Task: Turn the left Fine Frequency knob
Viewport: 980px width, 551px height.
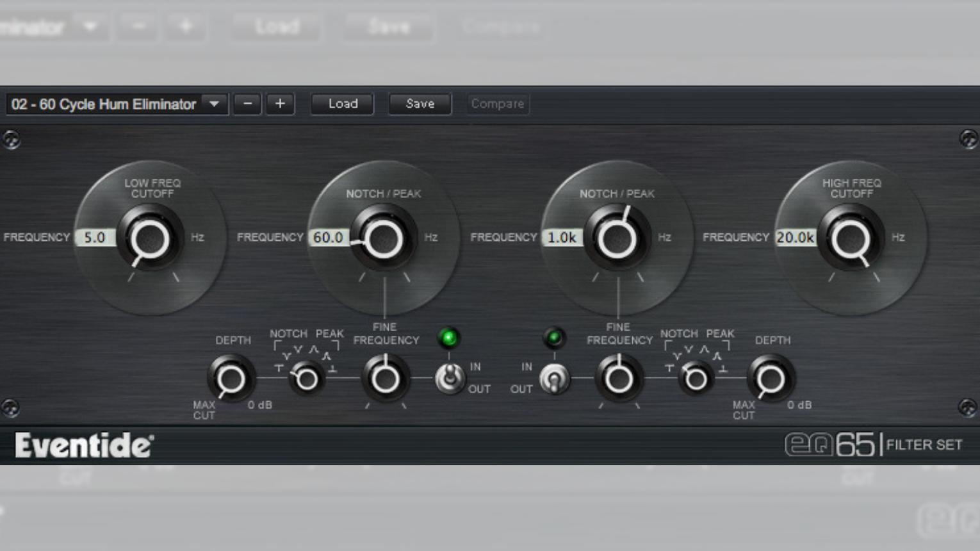Action: 384,379
